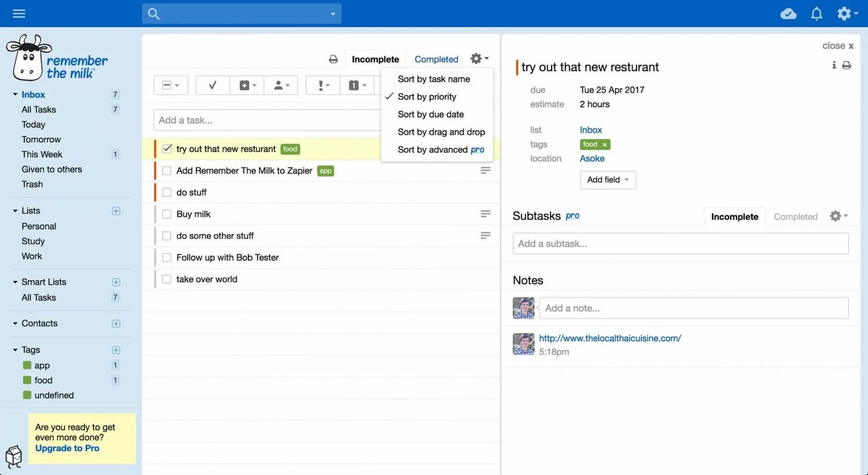Image resolution: width=868 pixels, height=475 pixels.
Task: Add a new list with plus icon
Action: point(116,211)
